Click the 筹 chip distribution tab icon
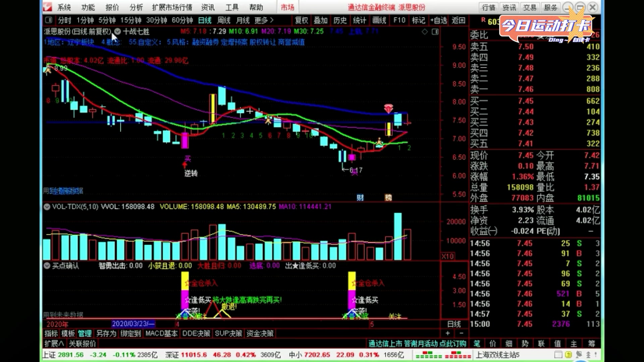 click(591, 344)
